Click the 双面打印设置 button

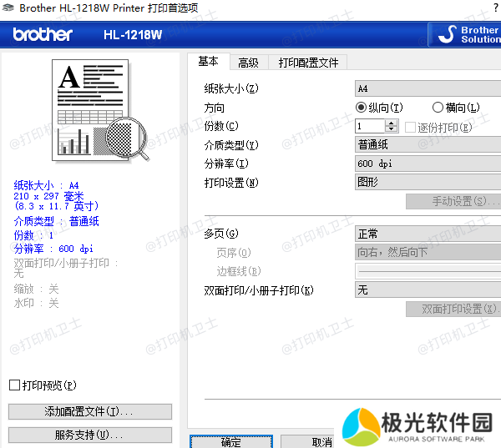(x=453, y=309)
